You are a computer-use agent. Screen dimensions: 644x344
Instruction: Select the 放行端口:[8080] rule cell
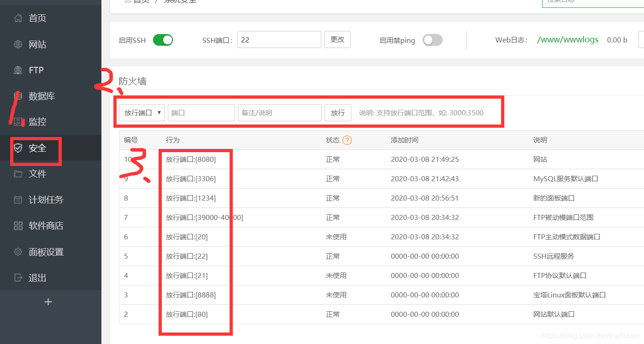point(191,160)
